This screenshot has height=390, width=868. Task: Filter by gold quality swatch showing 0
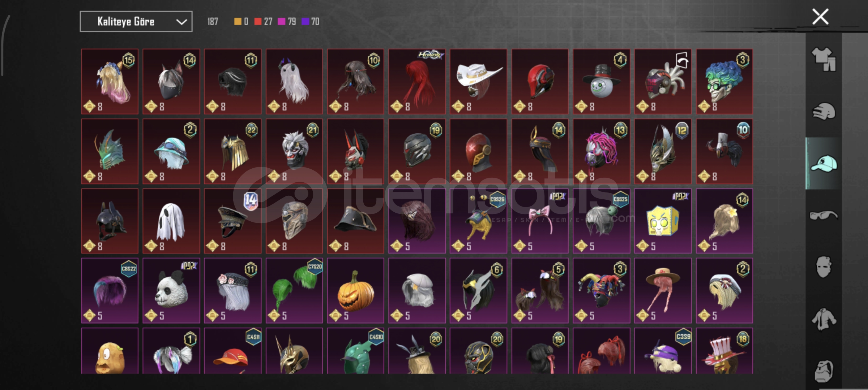[x=241, y=22]
